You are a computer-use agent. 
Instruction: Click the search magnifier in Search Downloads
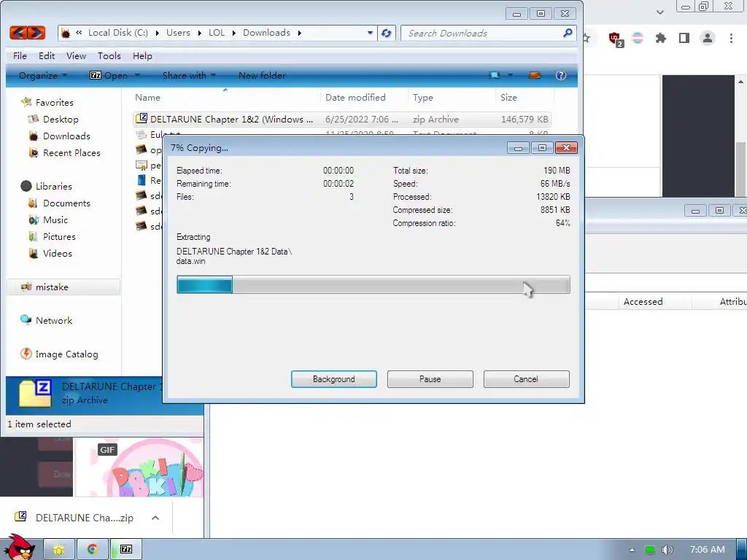(568, 33)
